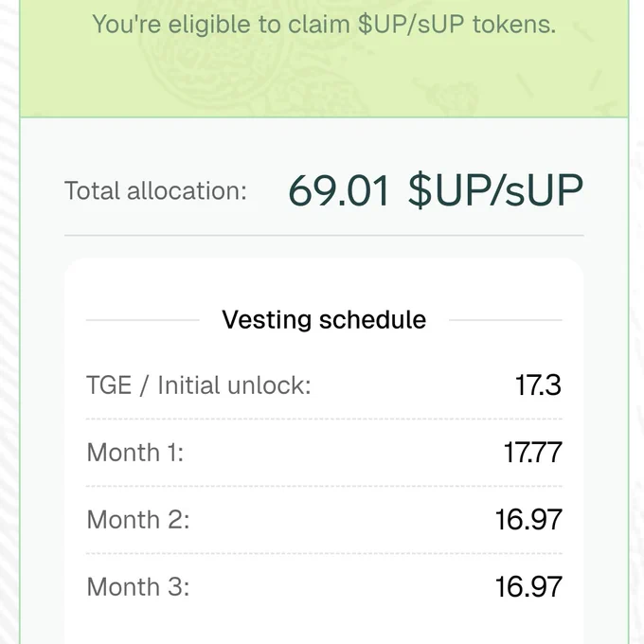Select the Month 1 row label

pyautogui.click(x=135, y=453)
